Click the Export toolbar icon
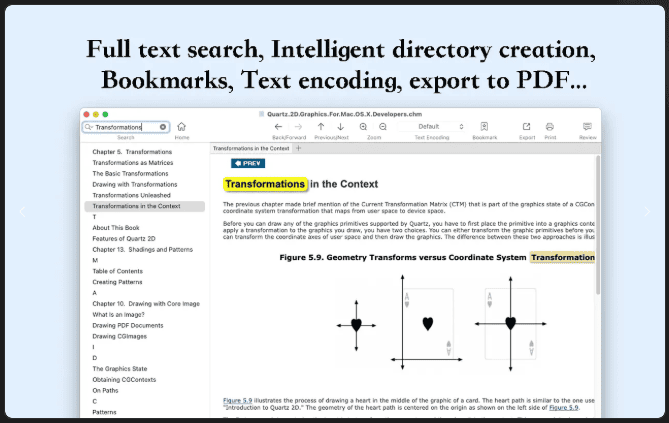The height and width of the screenshot is (423, 669). point(526,126)
